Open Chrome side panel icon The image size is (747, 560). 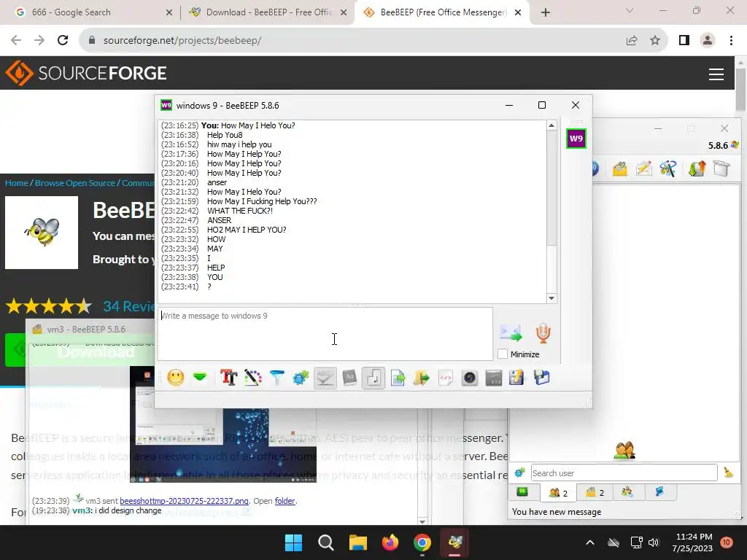click(684, 41)
